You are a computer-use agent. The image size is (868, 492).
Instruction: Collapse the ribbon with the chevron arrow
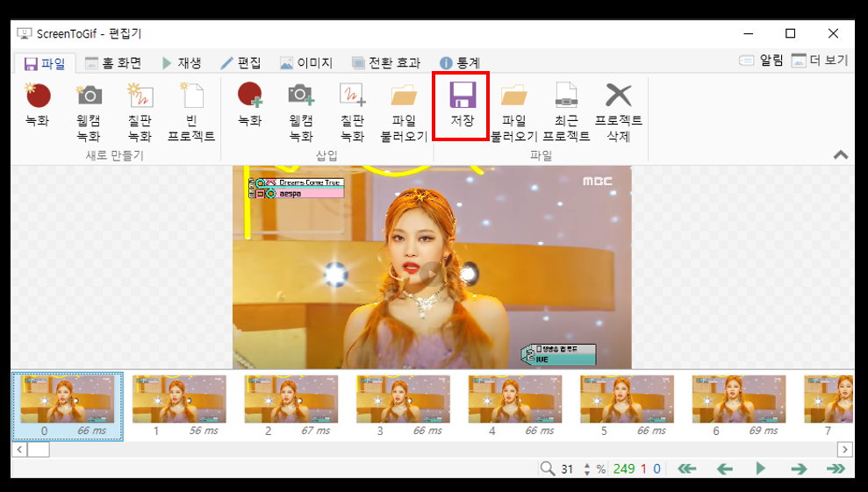840,155
